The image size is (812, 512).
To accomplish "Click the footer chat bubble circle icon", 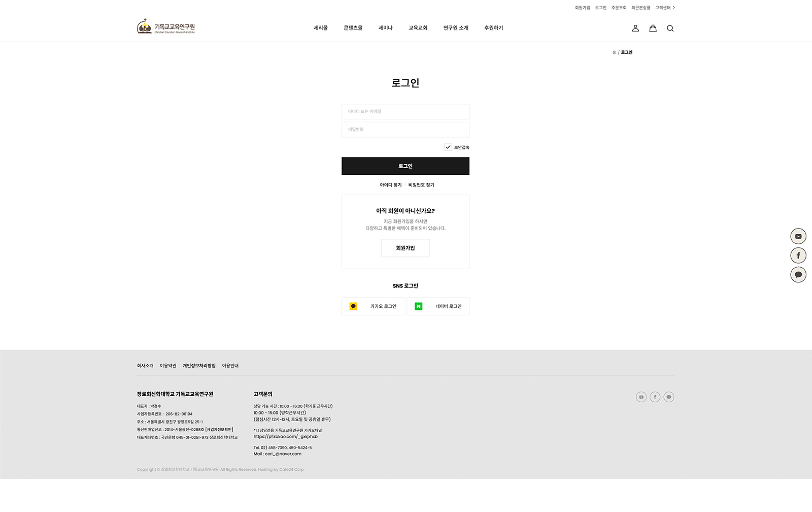I will pyautogui.click(x=669, y=397).
